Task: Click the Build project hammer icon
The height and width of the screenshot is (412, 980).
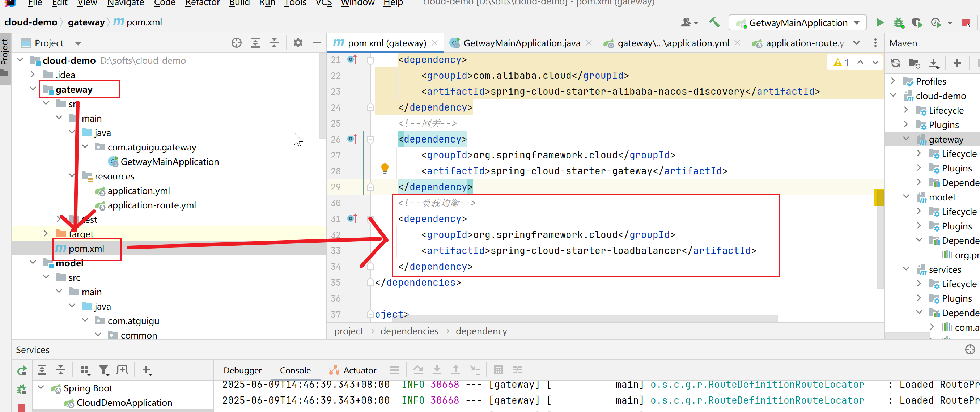Action: [714, 22]
